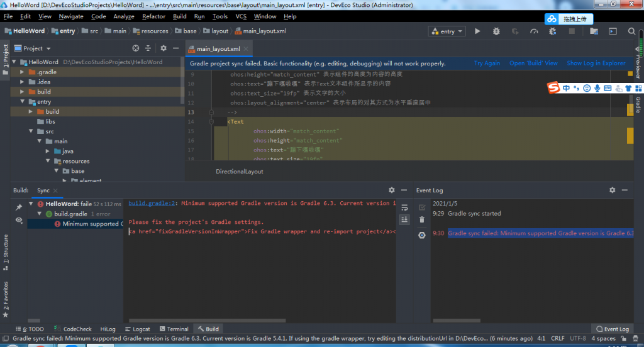Toggle Sogou input Chinese mode
The width and height of the screenshot is (644, 347).
click(566, 88)
